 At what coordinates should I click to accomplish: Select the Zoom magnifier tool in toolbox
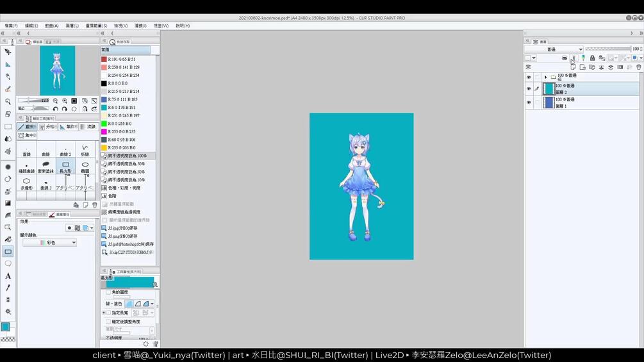pyautogui.click(x=8, y=101)
